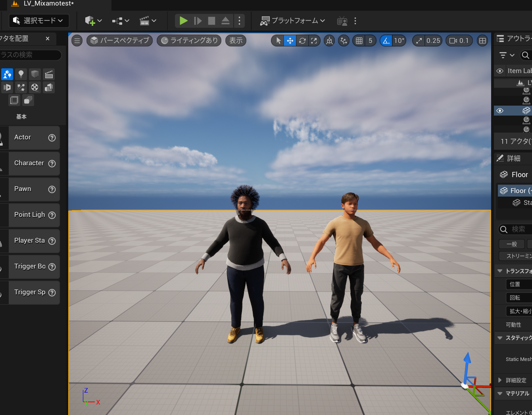Open the viewport hamburger options menu
Viewport: 532px width, 415px height.
tap(77, 41)
